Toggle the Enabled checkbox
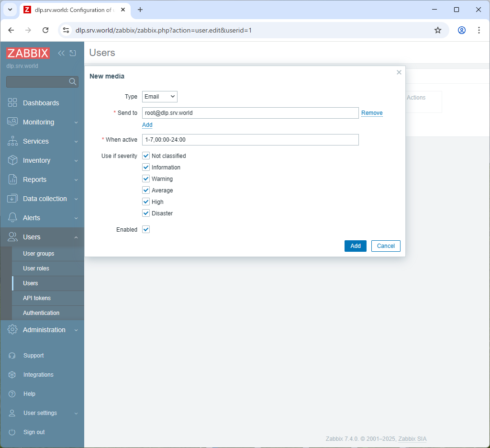Image resolution: width=490 pixels, height=448 pixels. [x=146, y=229]
